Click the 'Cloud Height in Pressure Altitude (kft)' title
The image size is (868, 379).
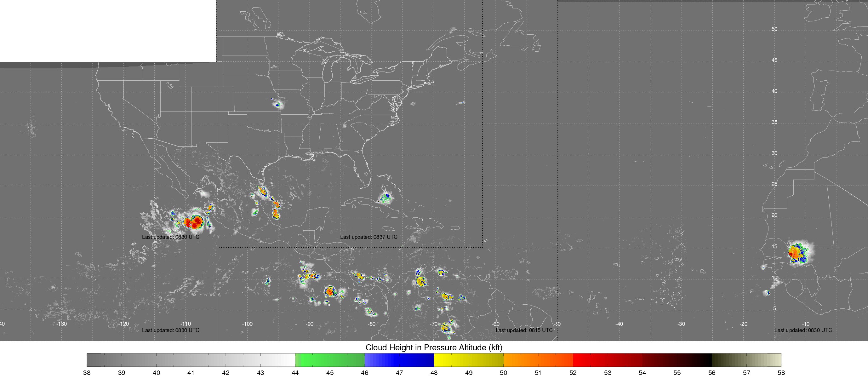pyautogui.click(x=434, y=347)
